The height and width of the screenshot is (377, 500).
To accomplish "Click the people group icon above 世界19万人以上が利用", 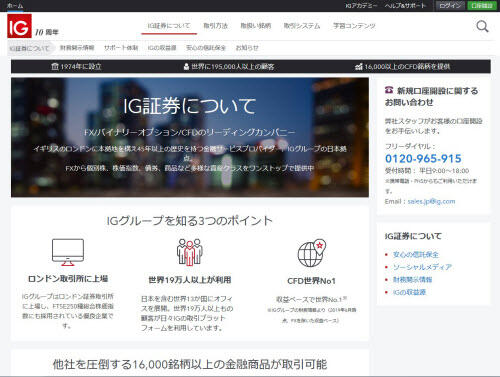I will click(x=190, y=252).
